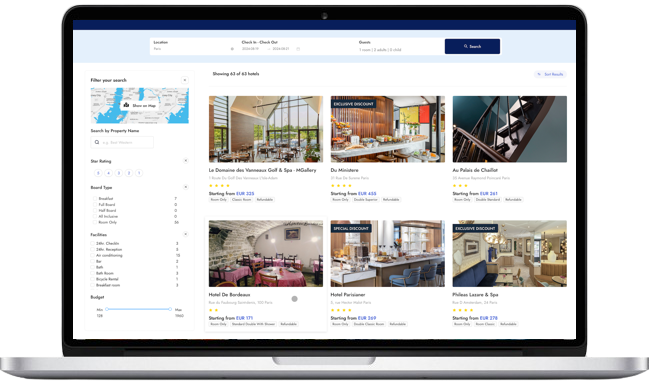
Task: Click the Budget slider minimum handle
Action: pos(107,309)
